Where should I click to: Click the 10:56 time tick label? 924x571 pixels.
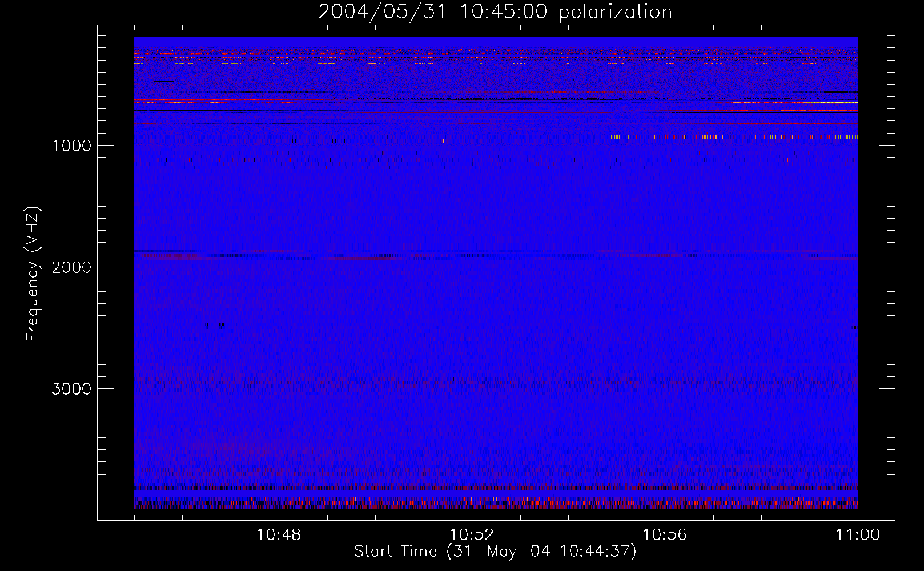(x=665, y=535)
